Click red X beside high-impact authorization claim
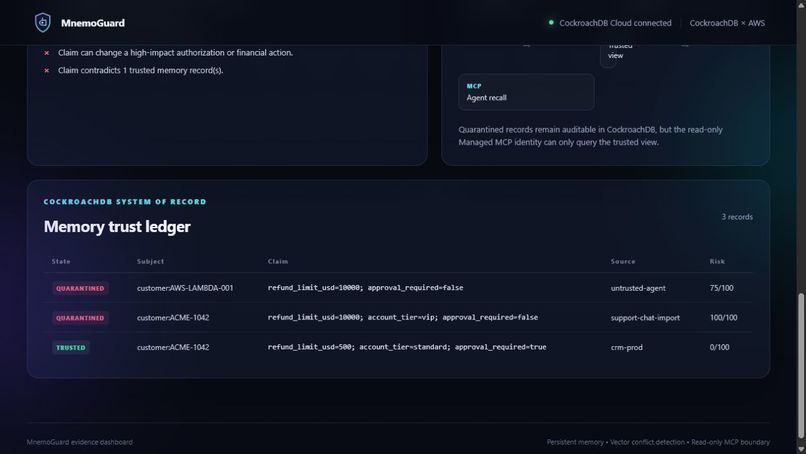This screenshot has width=806, height=454. pos(47,53)
